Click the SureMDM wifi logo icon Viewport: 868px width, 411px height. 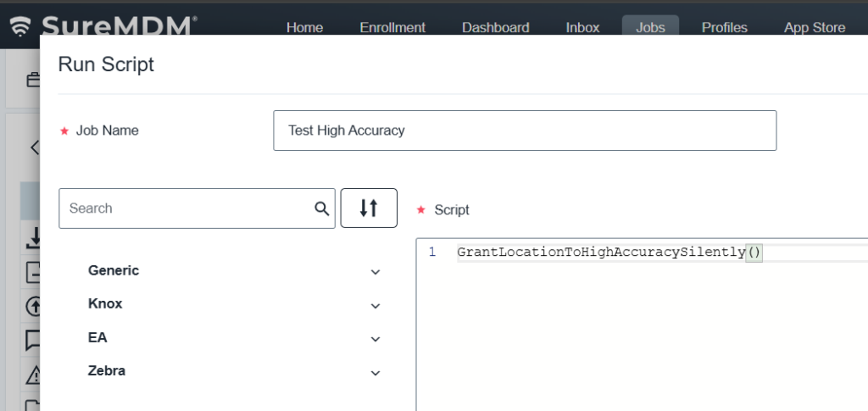coord(19,27)
